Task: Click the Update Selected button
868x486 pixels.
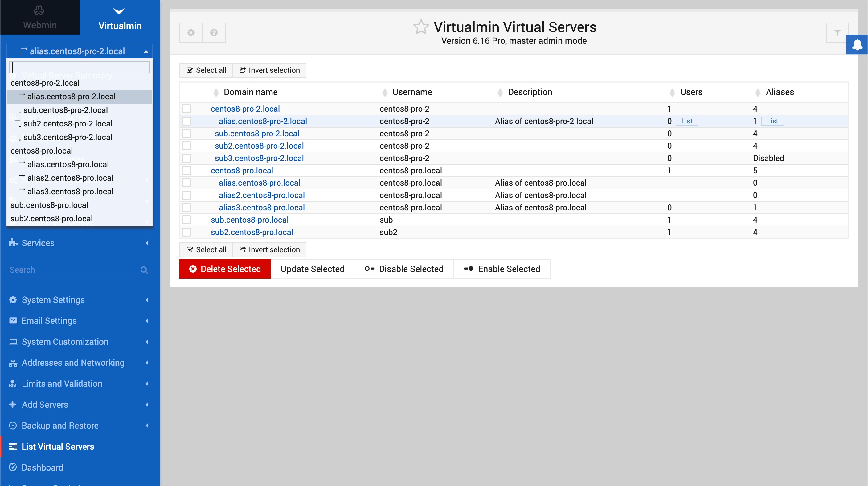Action: 312,269
